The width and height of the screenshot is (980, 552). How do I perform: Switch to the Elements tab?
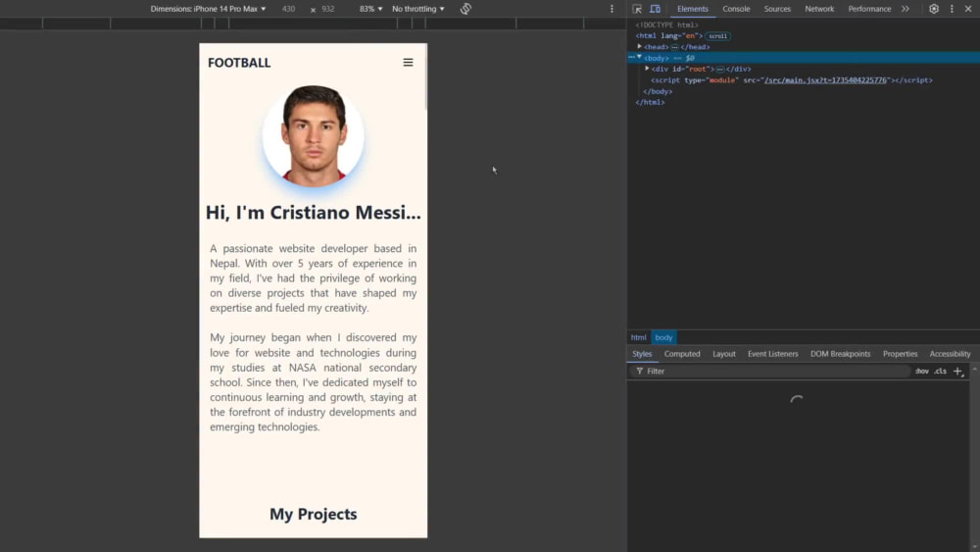693,9
